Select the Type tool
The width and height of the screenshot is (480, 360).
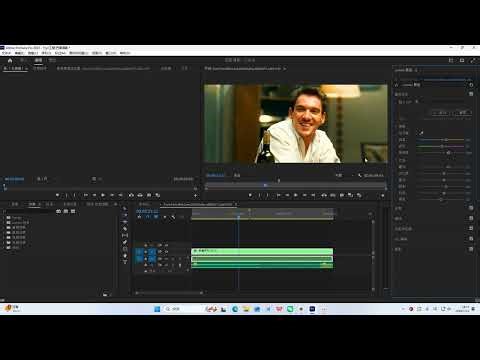(x=125, y=262)
